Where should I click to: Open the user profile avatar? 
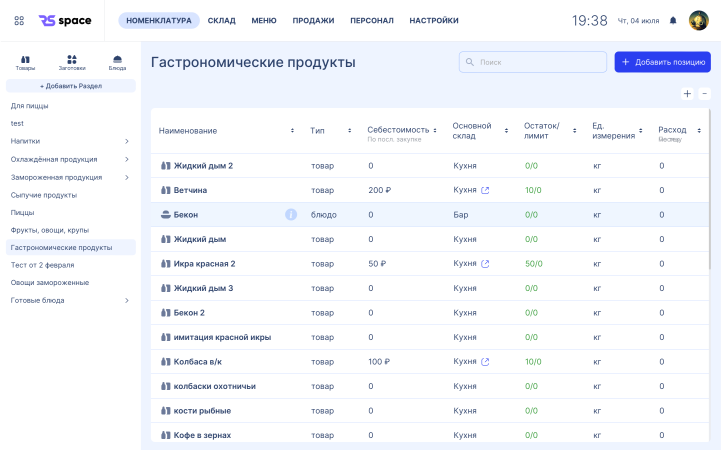pos(698,20)
